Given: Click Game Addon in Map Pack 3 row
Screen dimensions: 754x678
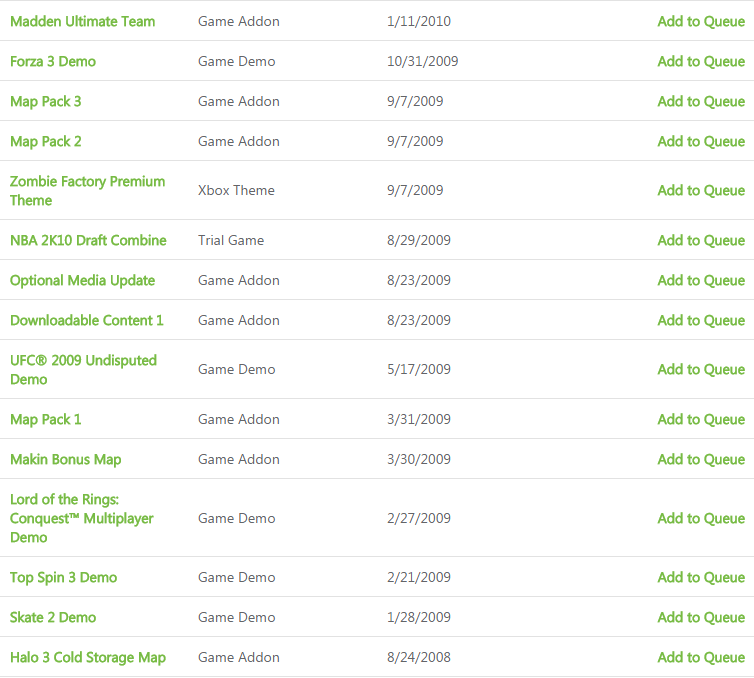Looking at the screenshot, I should point(239,101).
